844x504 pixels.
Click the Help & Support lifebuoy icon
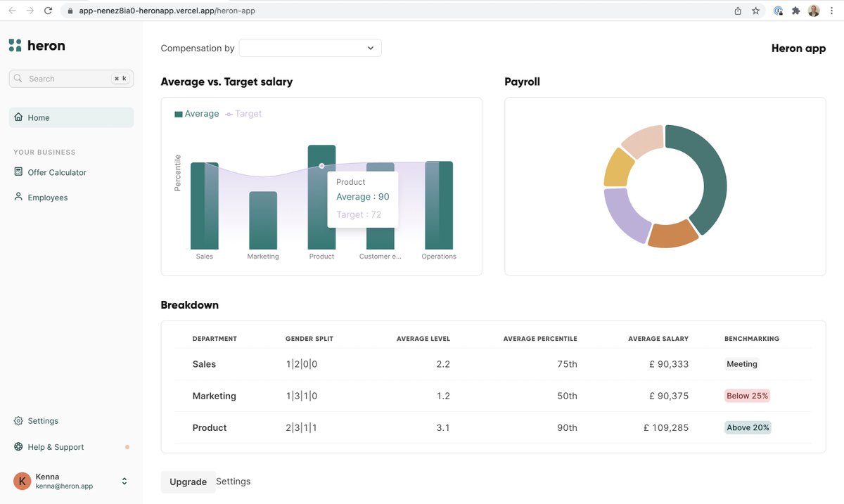(x=18, y=446)
